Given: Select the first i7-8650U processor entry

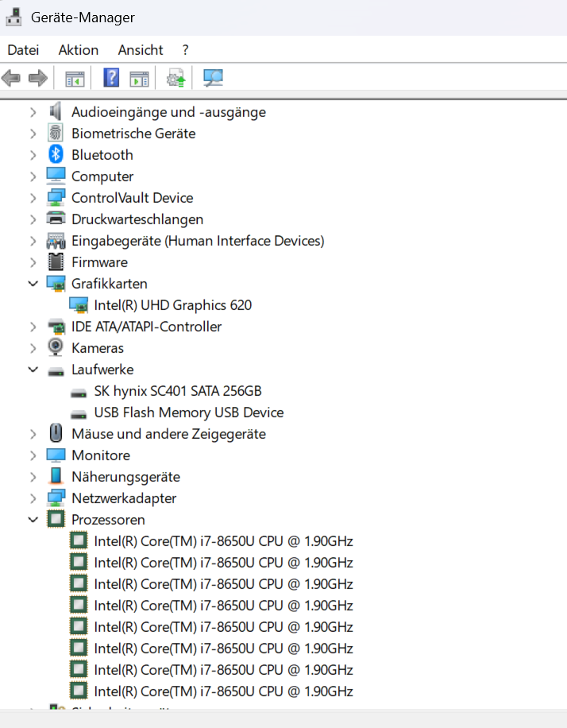Looking at the screenshot, I should click(x=223, y=541).
